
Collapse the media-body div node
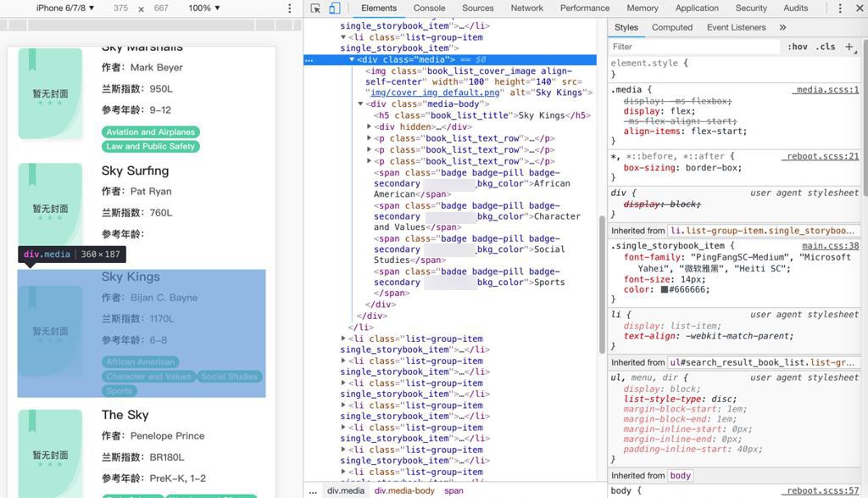click(360, 104)
